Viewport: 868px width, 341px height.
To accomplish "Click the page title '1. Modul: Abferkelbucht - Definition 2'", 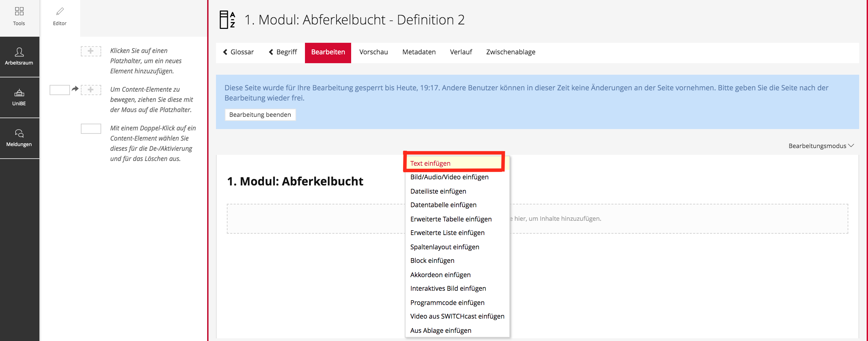I will [x=355, y=20].
